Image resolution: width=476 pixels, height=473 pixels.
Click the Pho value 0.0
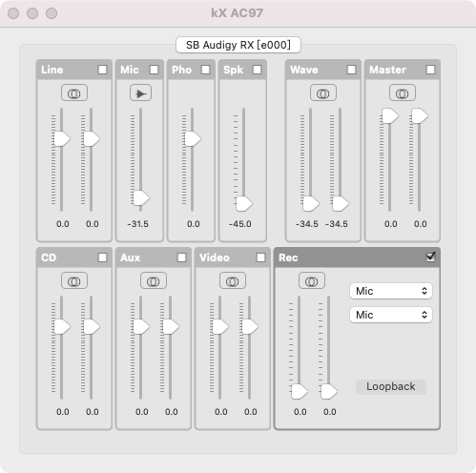[x=194, y=224]
